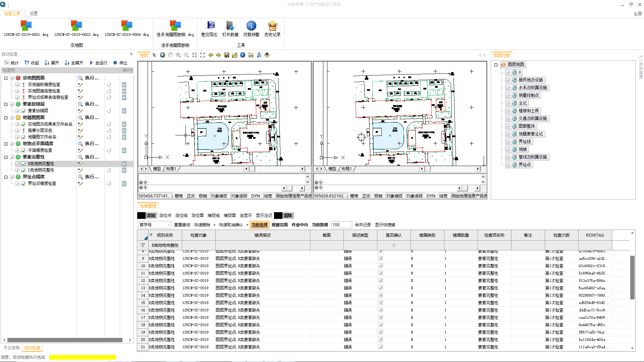Click the blue identify info icon in map toolbar
The image size is (644, 362).
point(243,55)
